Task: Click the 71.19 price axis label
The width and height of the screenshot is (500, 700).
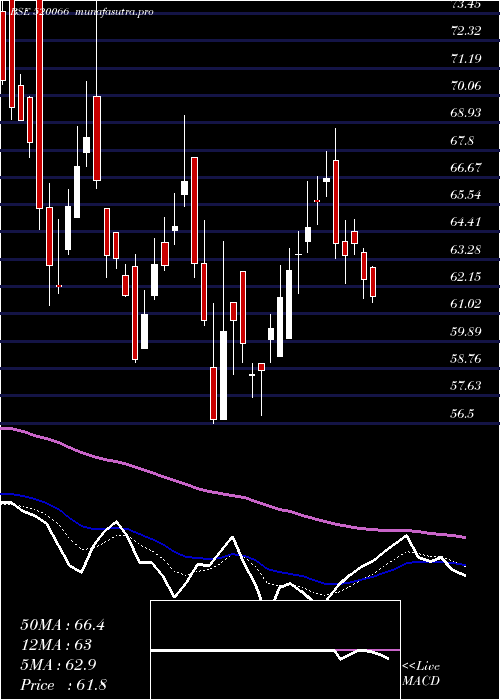Action: 467,58
